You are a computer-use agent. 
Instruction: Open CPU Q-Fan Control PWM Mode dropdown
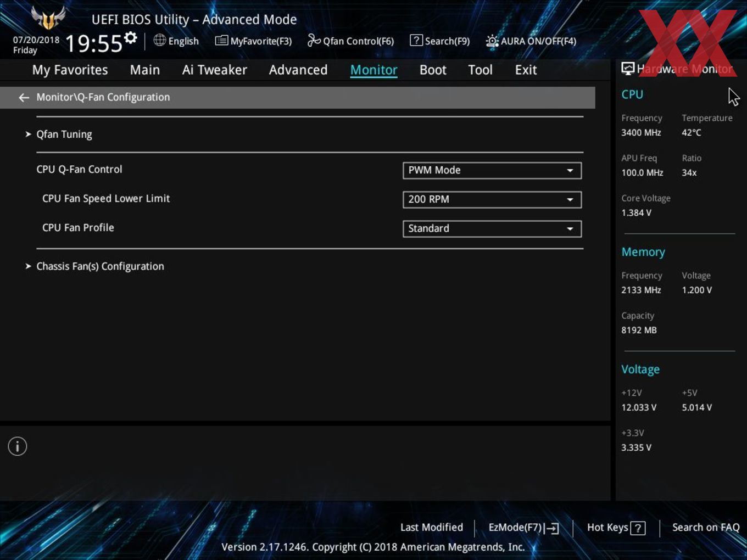[x=492, y=170]
